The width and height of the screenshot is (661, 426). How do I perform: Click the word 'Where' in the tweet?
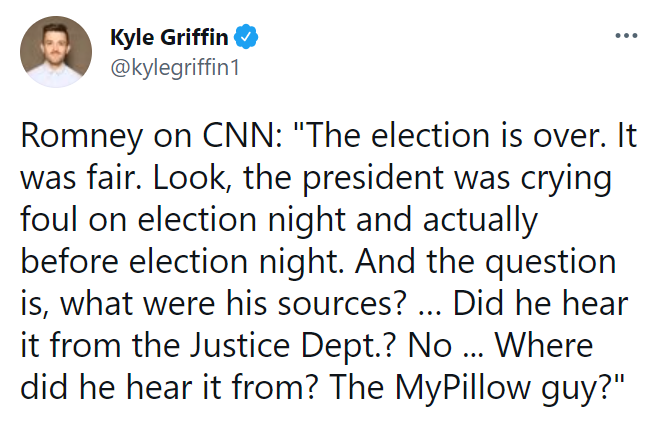click(544, 346)
